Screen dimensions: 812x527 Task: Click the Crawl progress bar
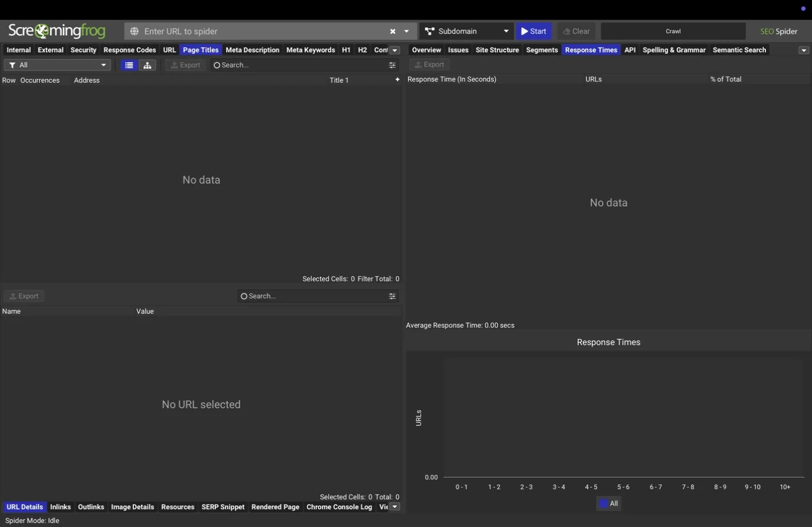673,31
